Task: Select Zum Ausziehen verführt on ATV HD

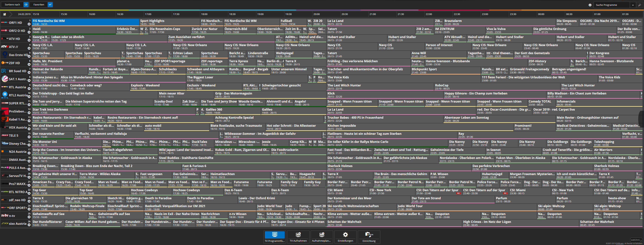Action: tap(221, 38)
